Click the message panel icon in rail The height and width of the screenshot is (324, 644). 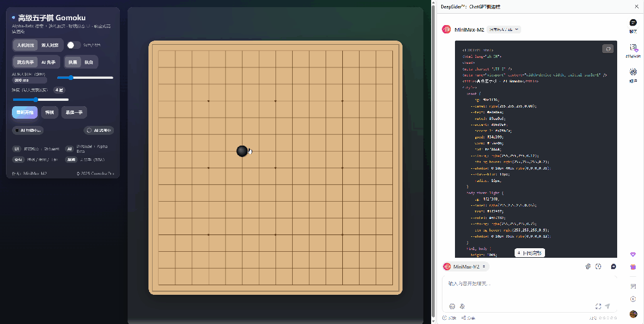633,286
